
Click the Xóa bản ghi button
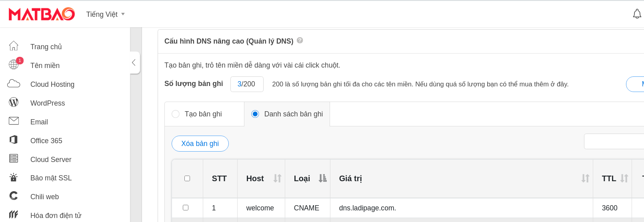200,144
